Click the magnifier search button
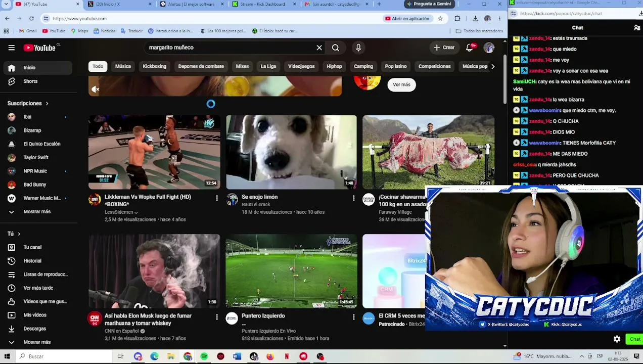 click(x=335, y=48)
